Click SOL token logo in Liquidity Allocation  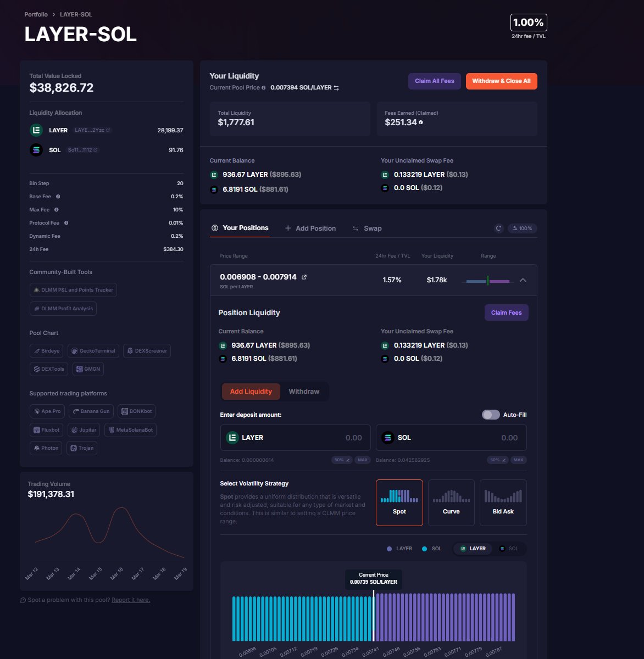(x=36, y=150)
